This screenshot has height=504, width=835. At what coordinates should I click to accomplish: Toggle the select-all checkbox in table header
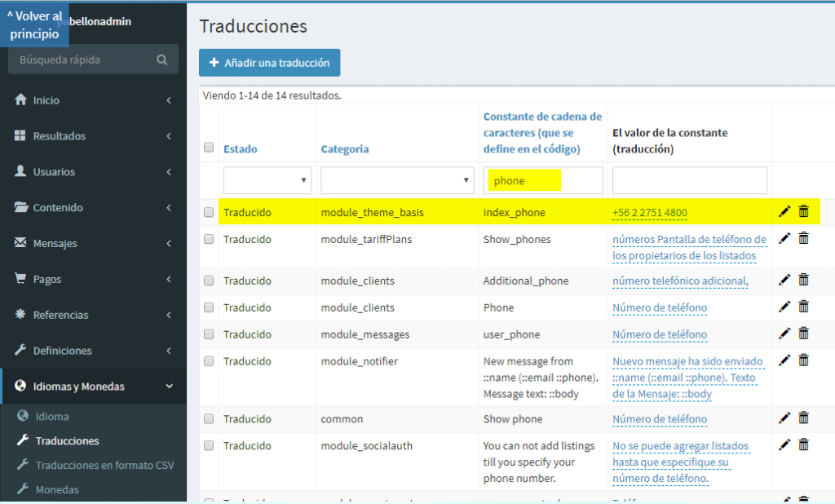pyautogui.click(x=209, y=148)
